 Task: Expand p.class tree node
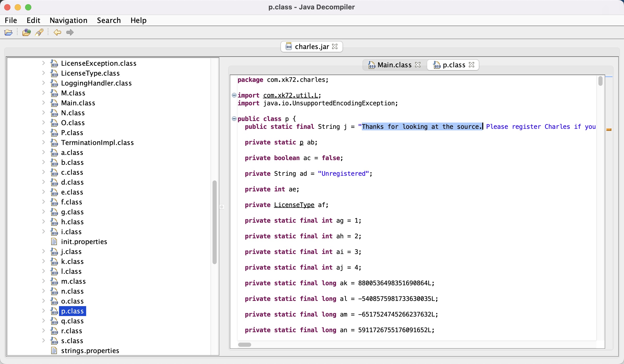pyautogui.click(x=44, y=311)
